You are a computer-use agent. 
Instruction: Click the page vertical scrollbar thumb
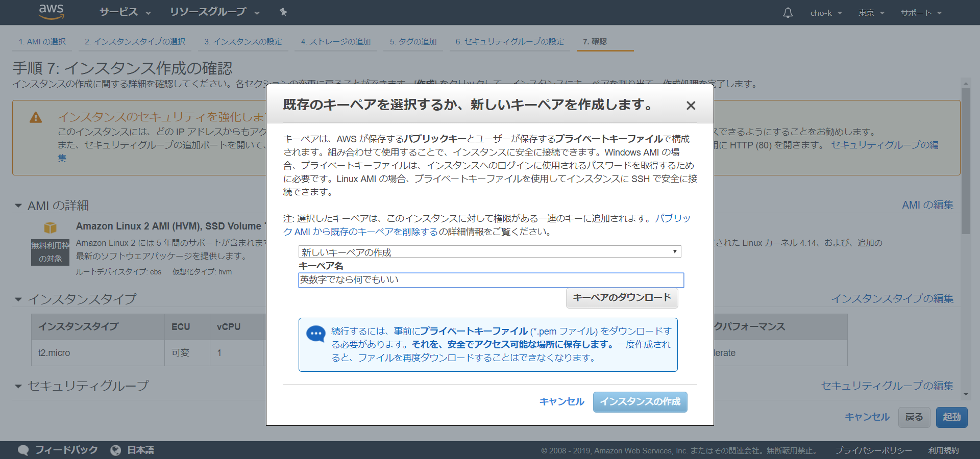pos(966,161)
